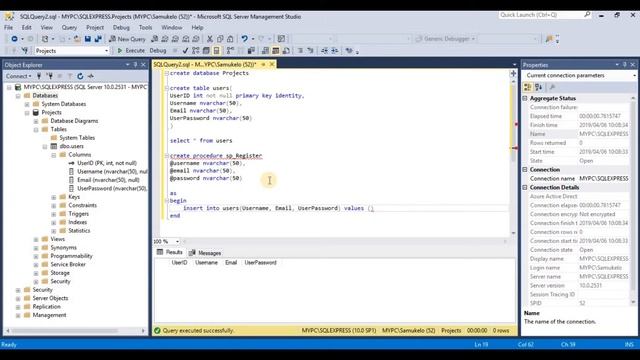
Task: Click the UserPassword column header in results
Action: coord(260,262)
